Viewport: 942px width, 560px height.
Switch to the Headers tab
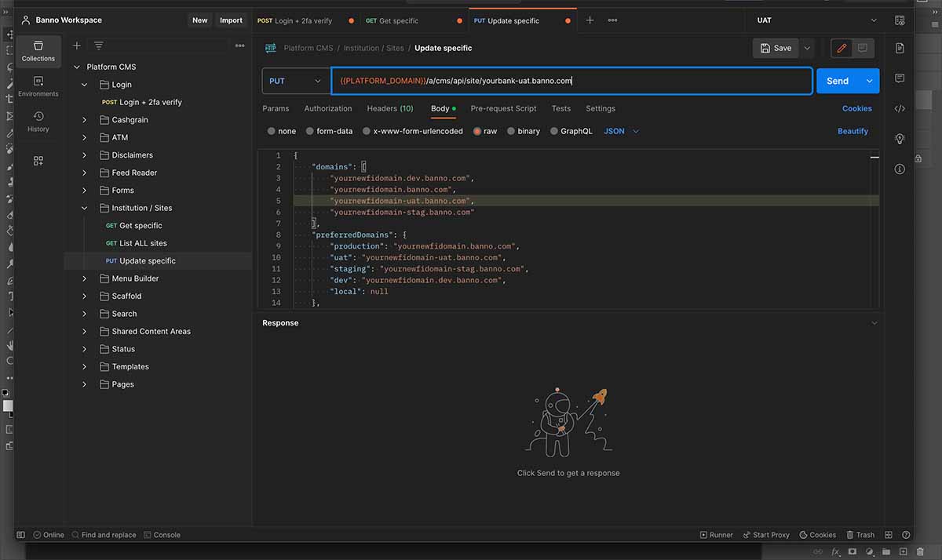tap(389, 108)
